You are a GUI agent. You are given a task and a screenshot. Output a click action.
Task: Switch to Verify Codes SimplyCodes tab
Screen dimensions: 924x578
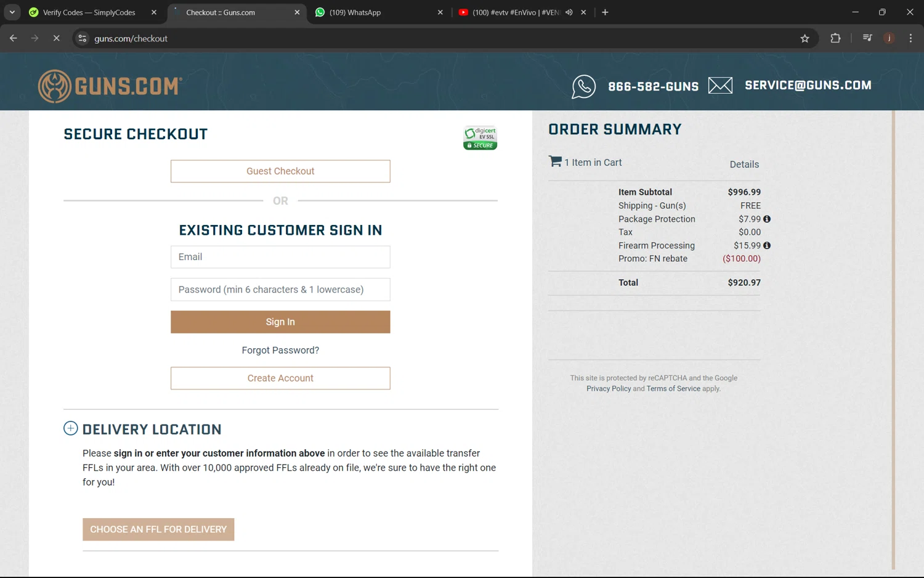(89, 12)
